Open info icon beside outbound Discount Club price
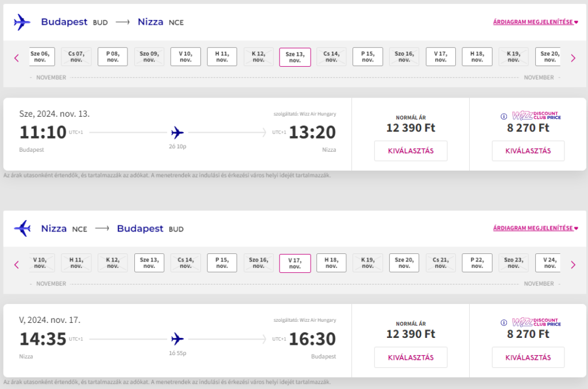The height and width of the screenshot is (389, 588). [x=504, y=116]
